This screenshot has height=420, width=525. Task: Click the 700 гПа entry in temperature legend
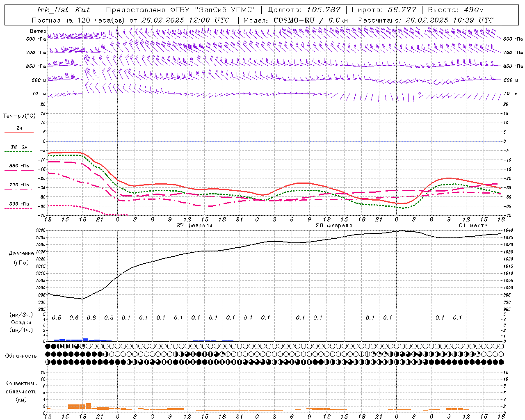(x=19, y=185)
